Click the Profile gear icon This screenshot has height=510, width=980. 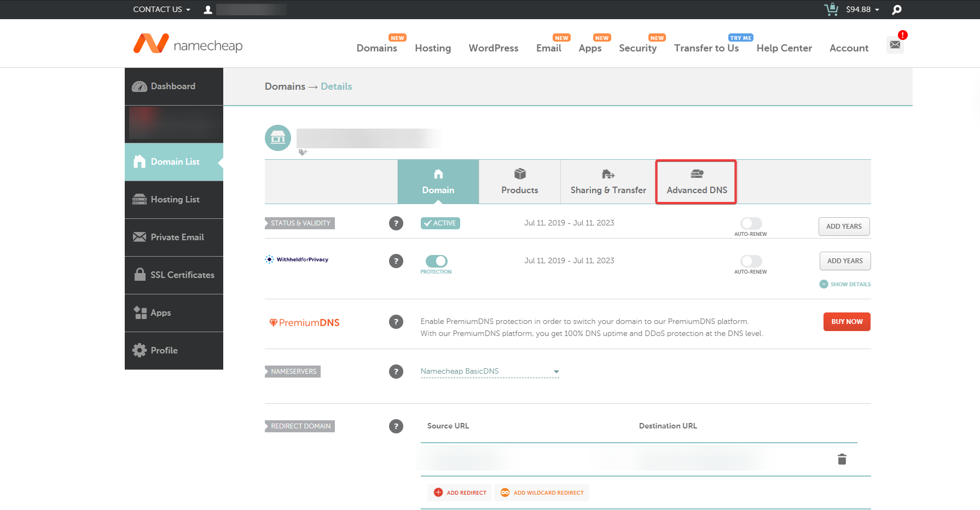(140, 350)
